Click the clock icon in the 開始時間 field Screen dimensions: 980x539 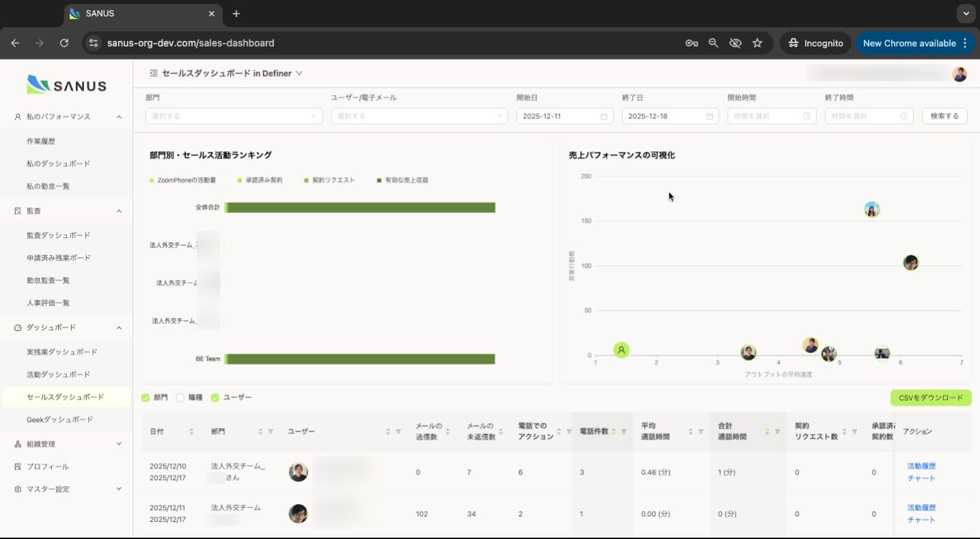click(806, 116)
